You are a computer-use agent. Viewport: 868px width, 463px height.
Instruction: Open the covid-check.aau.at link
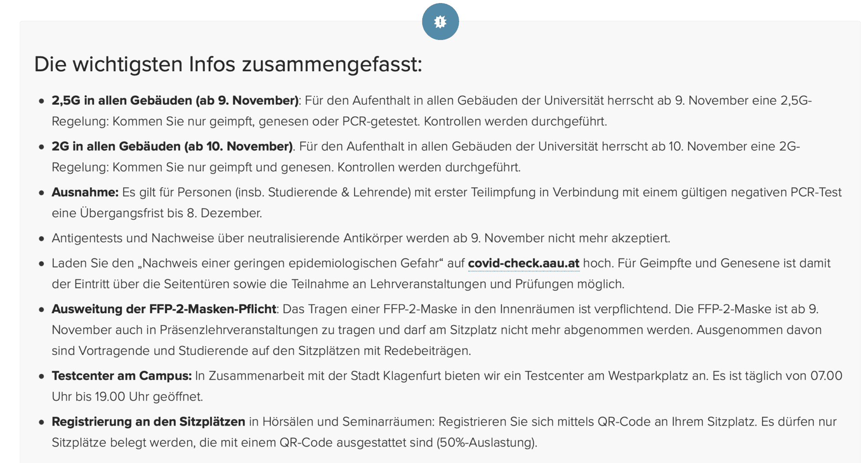(523, 263)
